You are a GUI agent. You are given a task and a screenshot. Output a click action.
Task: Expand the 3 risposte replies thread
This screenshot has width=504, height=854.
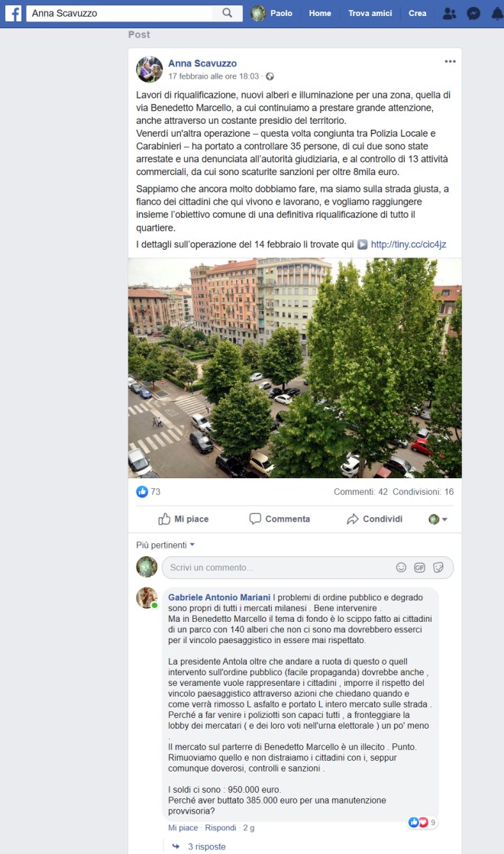[x=206, y=846]
